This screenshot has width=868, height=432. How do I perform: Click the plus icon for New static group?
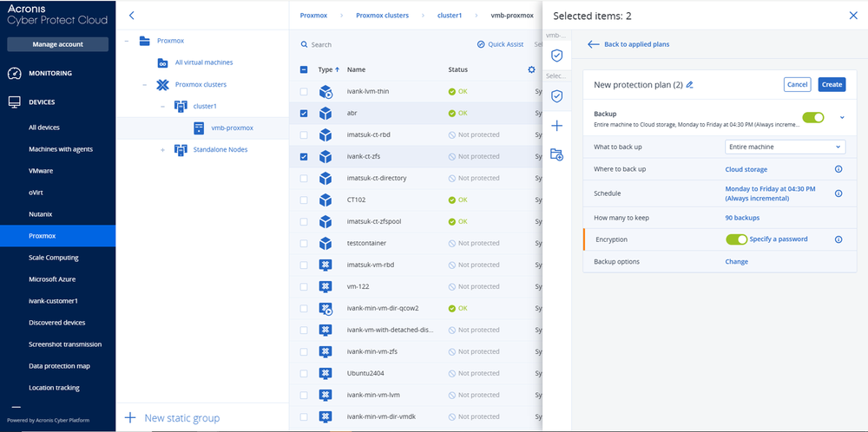[x=130, y=417]
